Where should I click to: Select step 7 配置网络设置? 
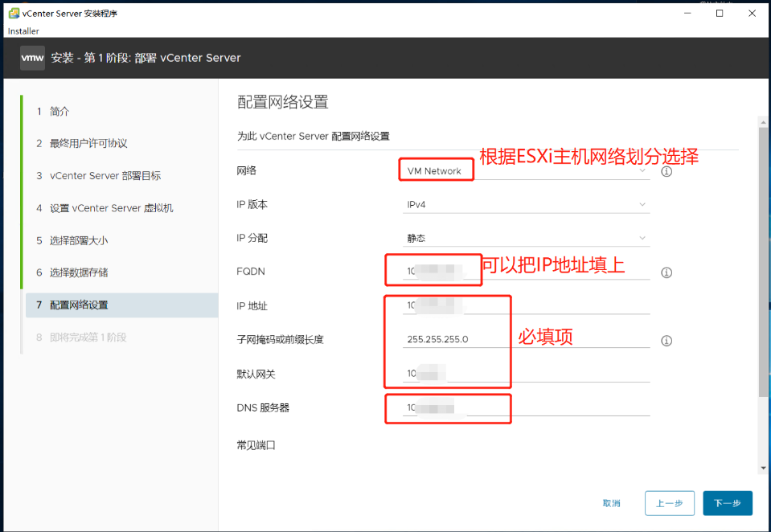[x=121, y=305]
